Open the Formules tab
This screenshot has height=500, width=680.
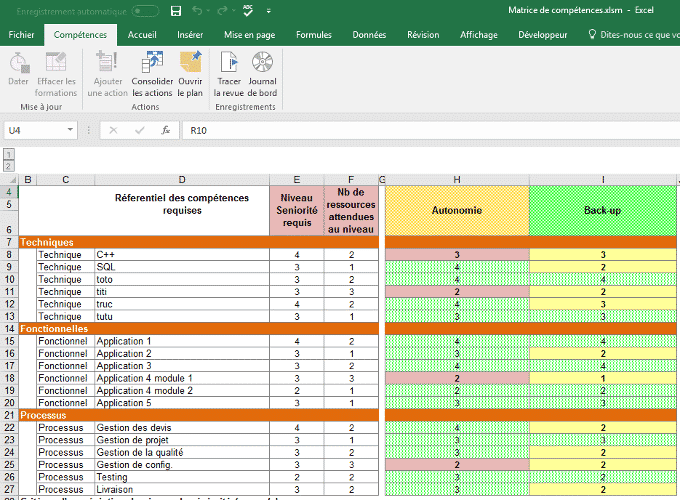click(x=314, y=35)
